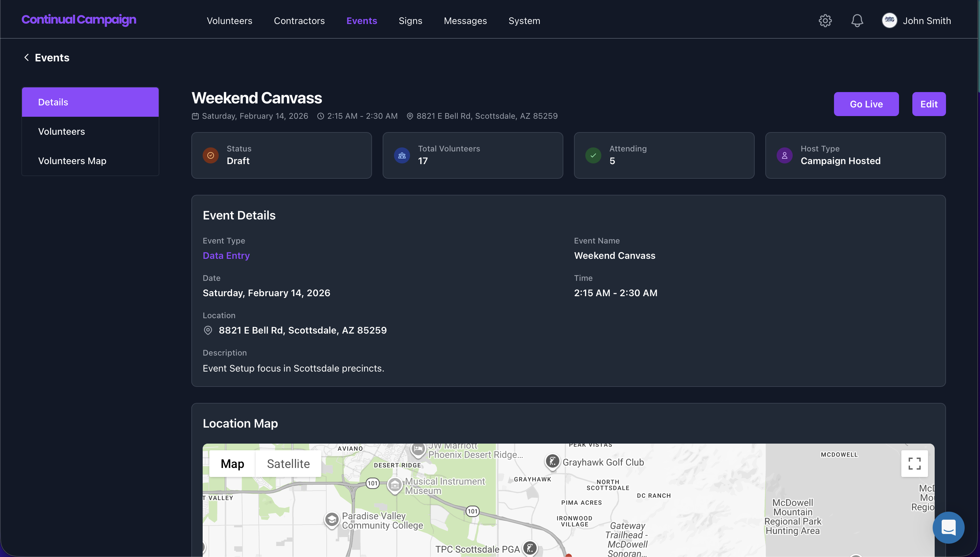Click the Continual Campaign logo
Viewport: 980px width, 557px height.
[79, 19]
